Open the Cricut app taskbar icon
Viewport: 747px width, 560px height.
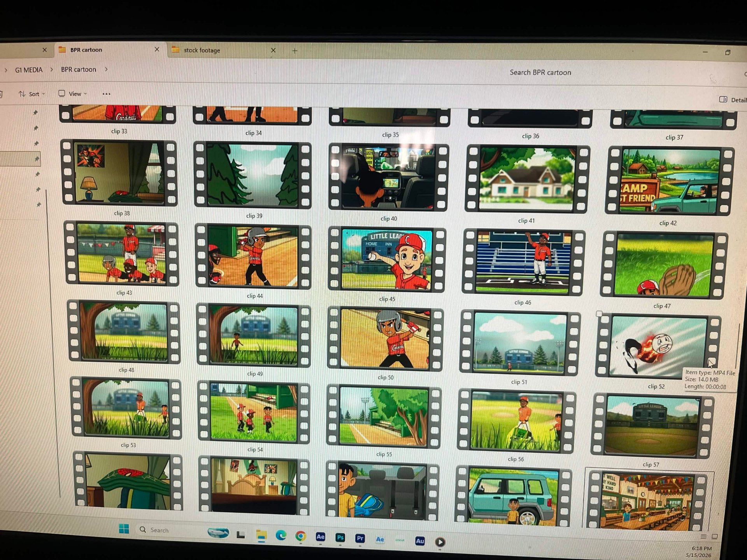pyautogui.click(x=400, y=540)
